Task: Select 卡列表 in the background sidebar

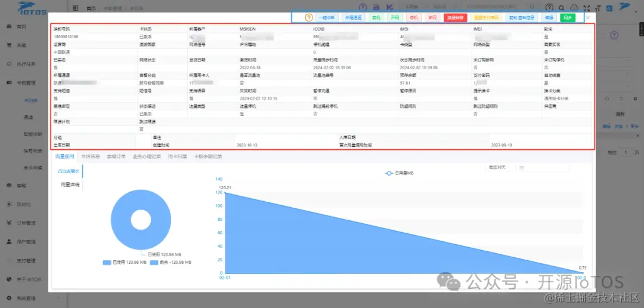Action: [31, 100]
